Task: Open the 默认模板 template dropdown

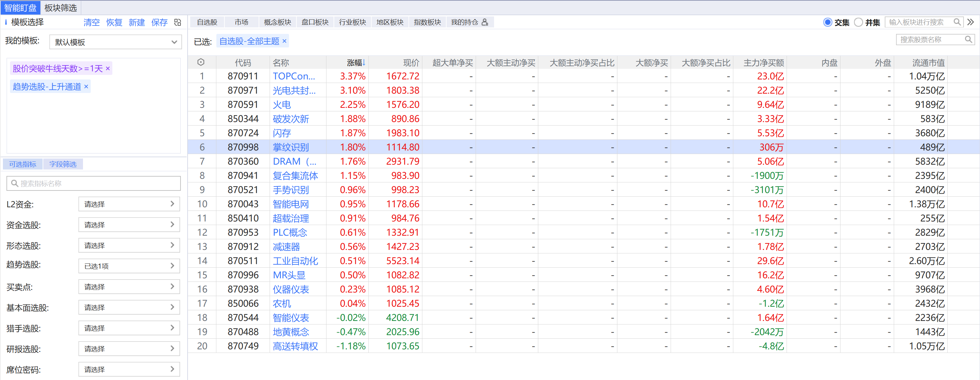Action: (116, 42)
